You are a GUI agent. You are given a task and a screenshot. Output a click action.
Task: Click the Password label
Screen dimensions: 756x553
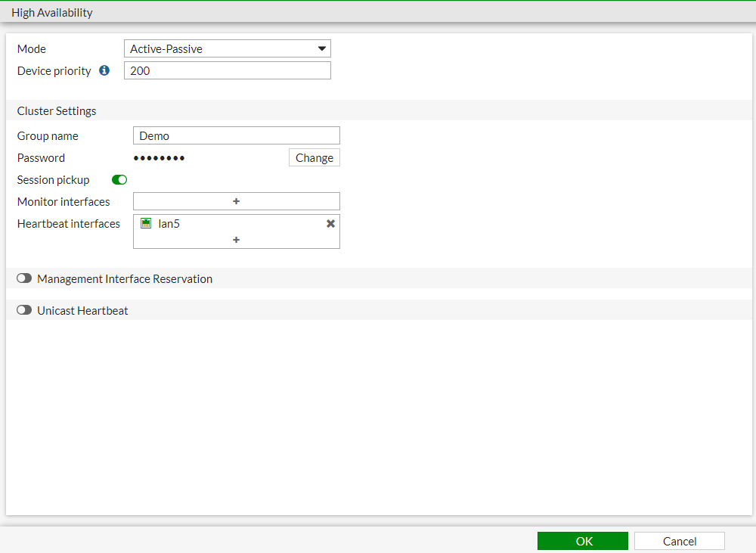coord(41,158)
